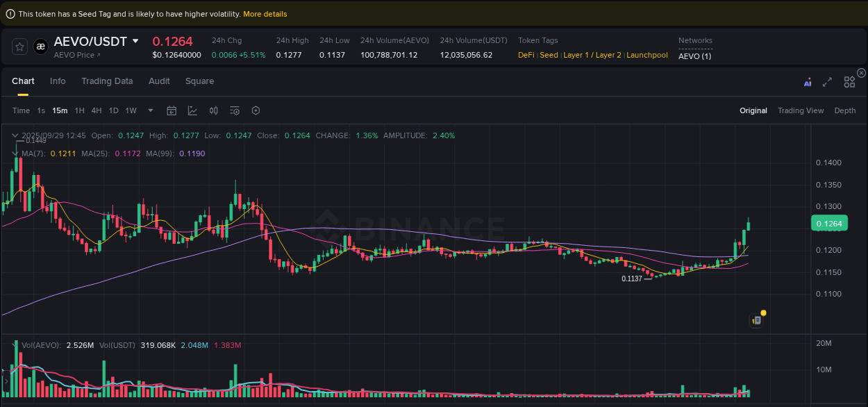Star AEVO/USDT as a favorite
The image size is (868, 407).
coord(19,47)
